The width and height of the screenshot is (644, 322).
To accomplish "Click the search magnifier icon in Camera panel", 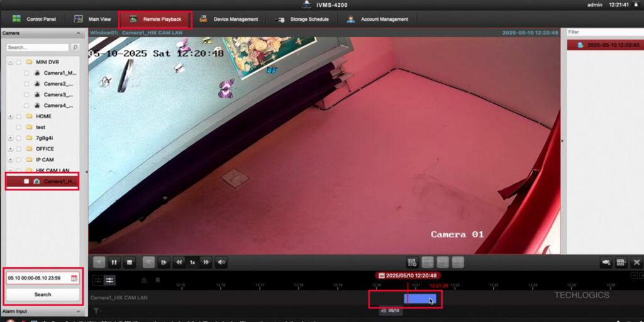I will coord(75,47).
